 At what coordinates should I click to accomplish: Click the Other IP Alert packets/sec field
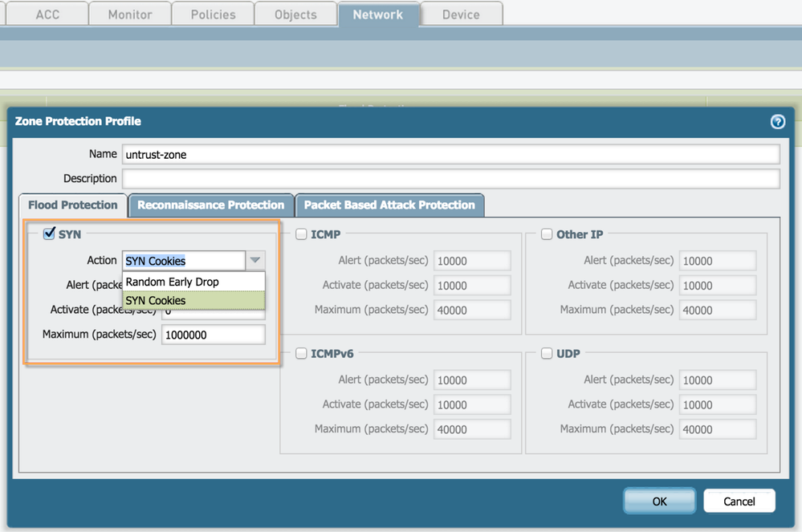coord(718,261)
